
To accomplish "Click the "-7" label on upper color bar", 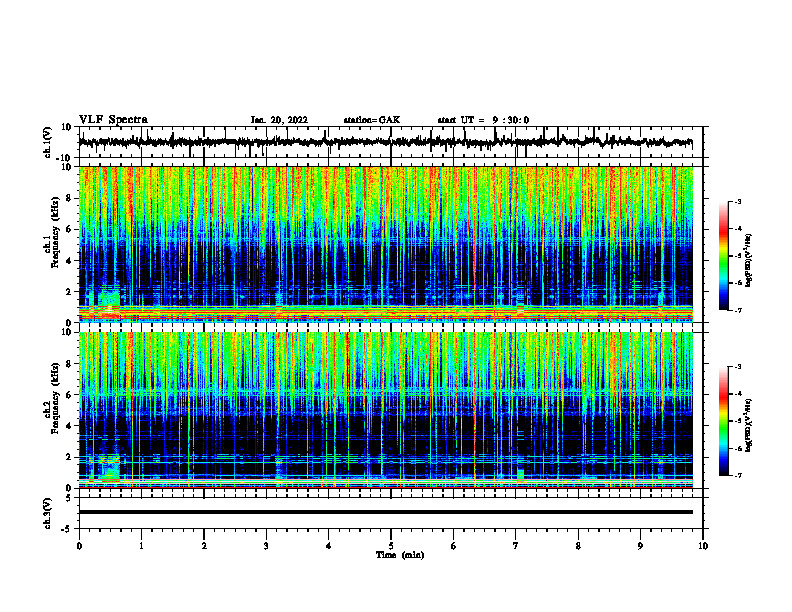I will coord(737,310).
